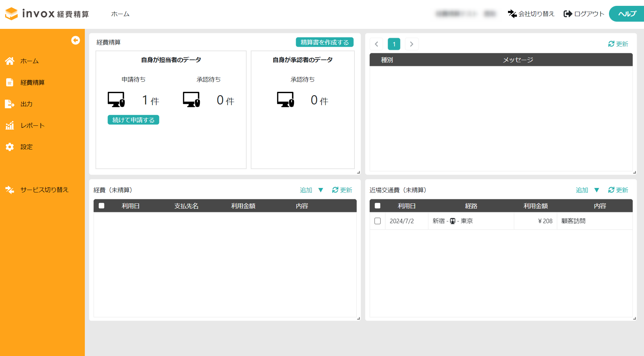
Task: Select サービス切り替え in the sidebar
Action: tap(45, 190)
